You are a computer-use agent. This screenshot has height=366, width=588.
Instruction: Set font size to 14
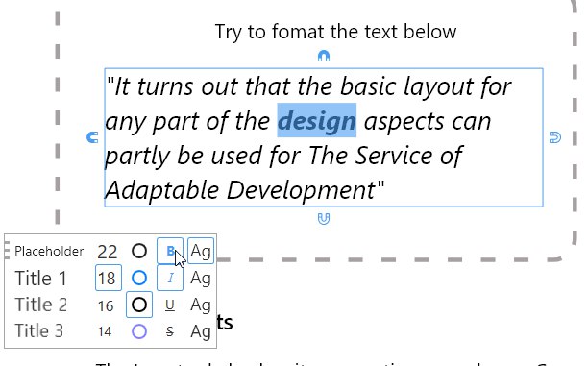click(105, 331)
